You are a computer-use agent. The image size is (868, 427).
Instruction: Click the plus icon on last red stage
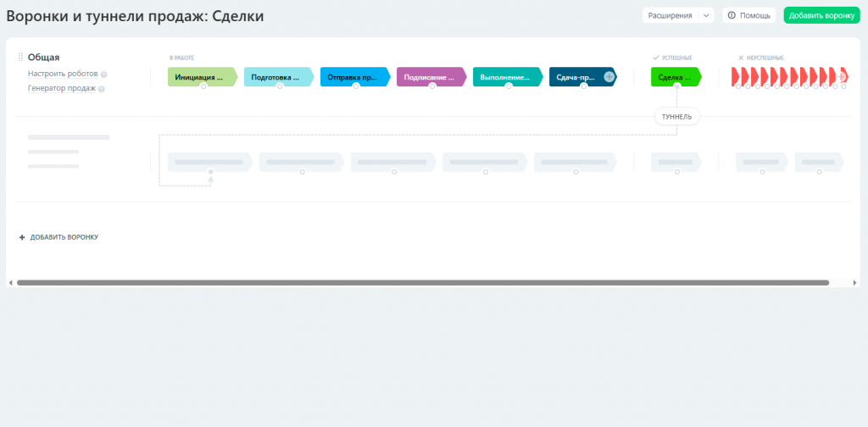click(842, 77)
